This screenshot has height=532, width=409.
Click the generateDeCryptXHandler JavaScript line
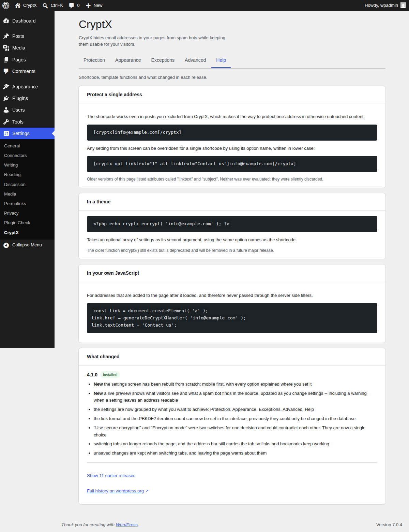point(168,318)
